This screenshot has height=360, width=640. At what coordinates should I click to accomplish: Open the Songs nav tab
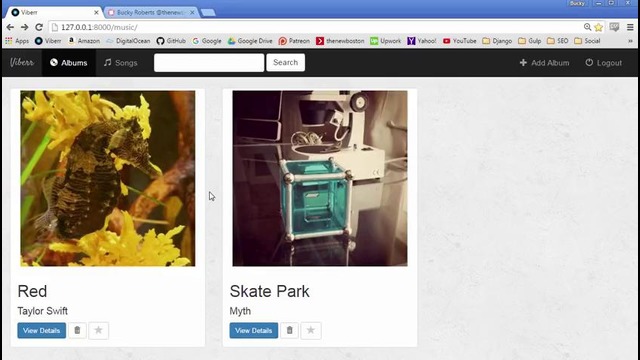pos(120,63)
